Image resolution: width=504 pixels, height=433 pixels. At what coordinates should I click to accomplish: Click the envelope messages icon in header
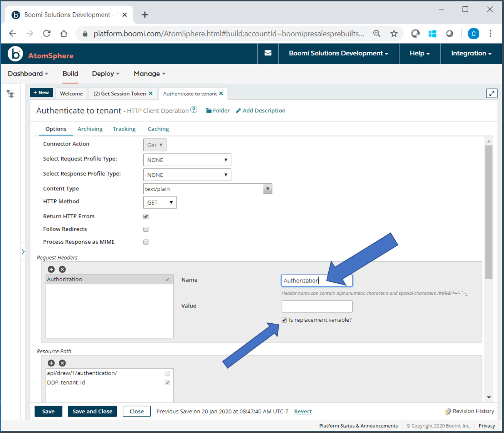pos(268,53)
